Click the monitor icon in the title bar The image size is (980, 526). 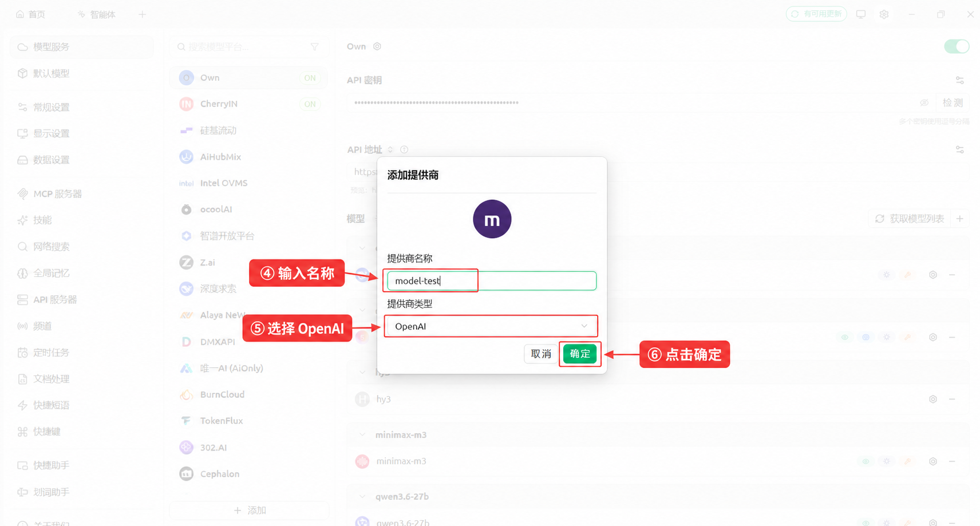861,14
